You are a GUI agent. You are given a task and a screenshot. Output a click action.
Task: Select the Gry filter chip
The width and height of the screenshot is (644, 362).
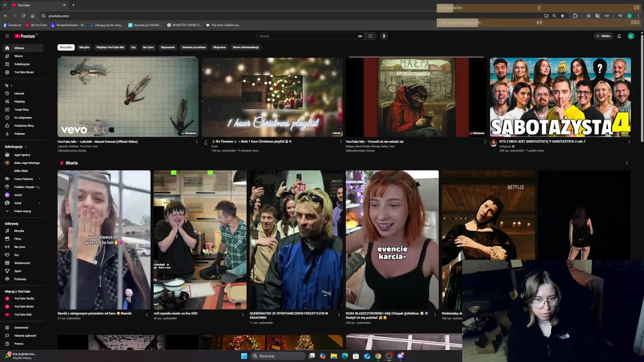(133, 47)
